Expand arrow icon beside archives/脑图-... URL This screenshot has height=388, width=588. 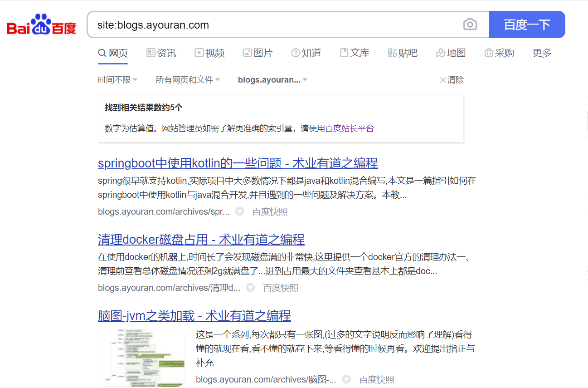coord(346,379)
